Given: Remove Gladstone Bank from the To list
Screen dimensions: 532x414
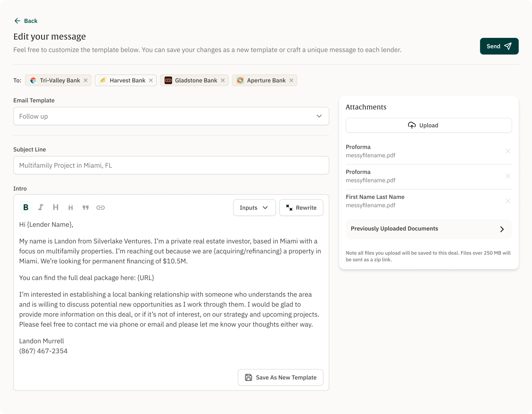Looking at the screenshot, I should pyautogui.click(x=223, y=80).
